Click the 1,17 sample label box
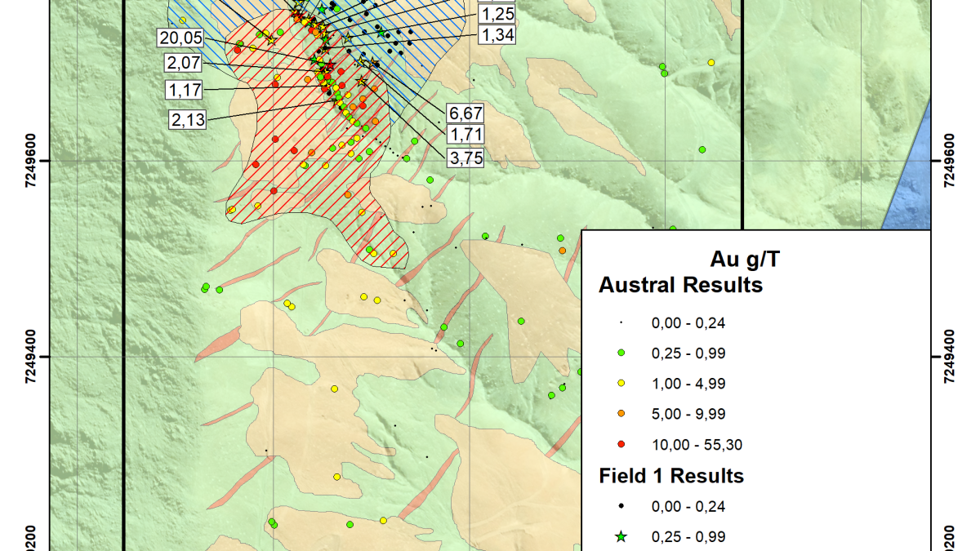Image resolution: width=980 pixels, height=551 pixels. [x=182, y=88]
